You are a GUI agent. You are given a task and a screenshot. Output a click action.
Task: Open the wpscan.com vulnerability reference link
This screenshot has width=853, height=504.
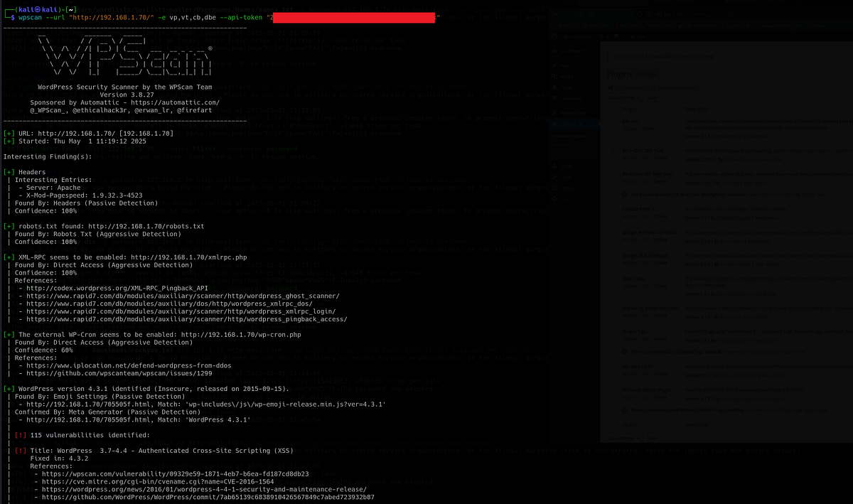176,473
